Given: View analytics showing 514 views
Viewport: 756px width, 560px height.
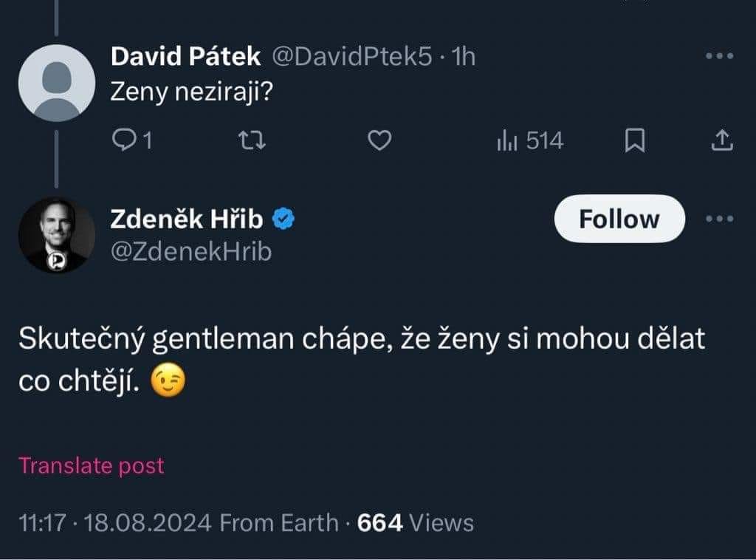Looking at the screenshot, I should (x=529, y=140).
